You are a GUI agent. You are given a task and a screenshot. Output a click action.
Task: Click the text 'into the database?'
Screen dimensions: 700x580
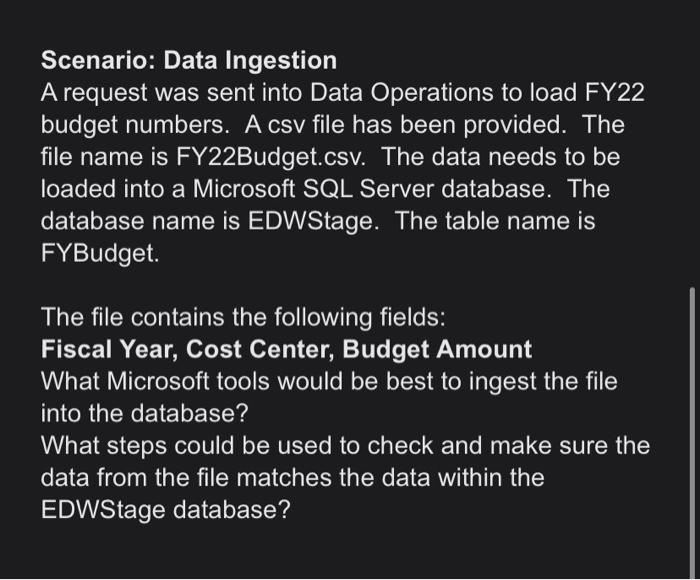pos(144,413)
